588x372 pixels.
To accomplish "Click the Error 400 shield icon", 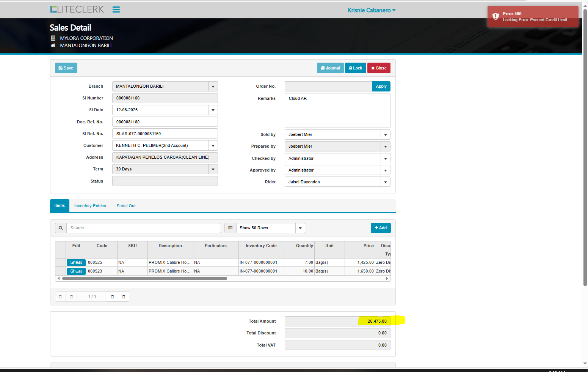I will click(x=495, y=16).
